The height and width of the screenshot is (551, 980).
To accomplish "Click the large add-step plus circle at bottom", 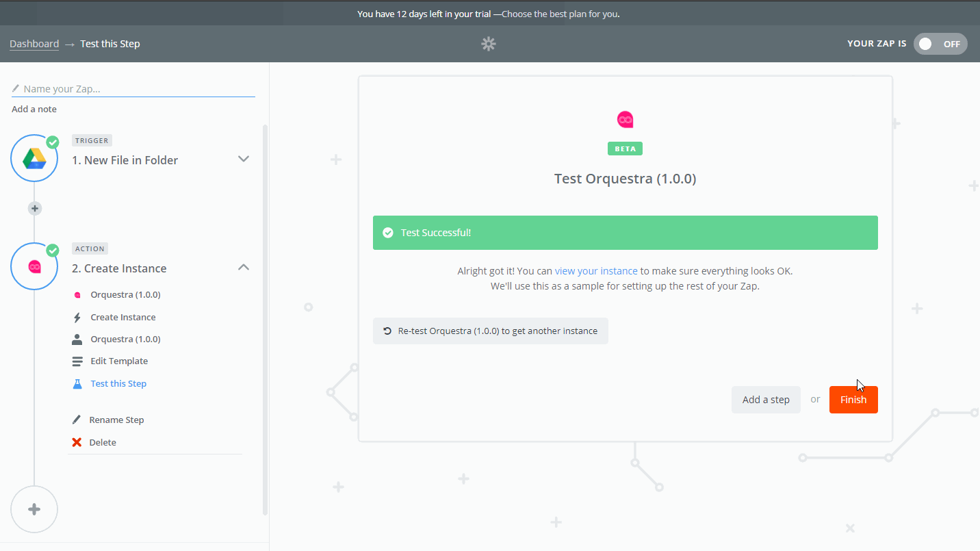I will click(x=34, y=509).
